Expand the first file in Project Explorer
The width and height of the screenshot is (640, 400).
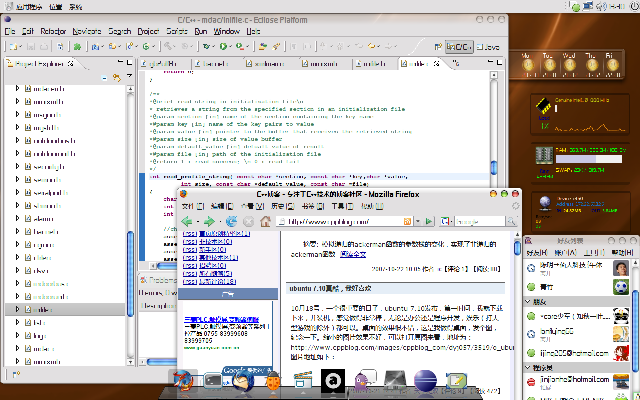tap(19, 89)
